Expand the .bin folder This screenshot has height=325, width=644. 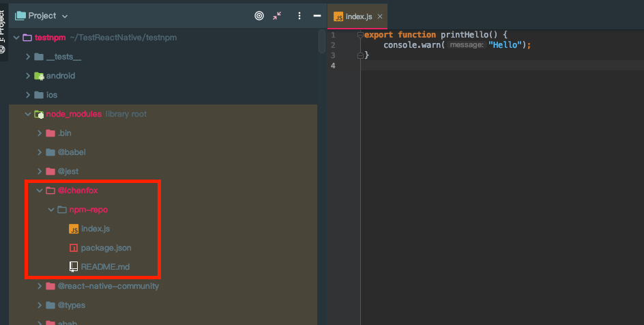pos(40,133)
